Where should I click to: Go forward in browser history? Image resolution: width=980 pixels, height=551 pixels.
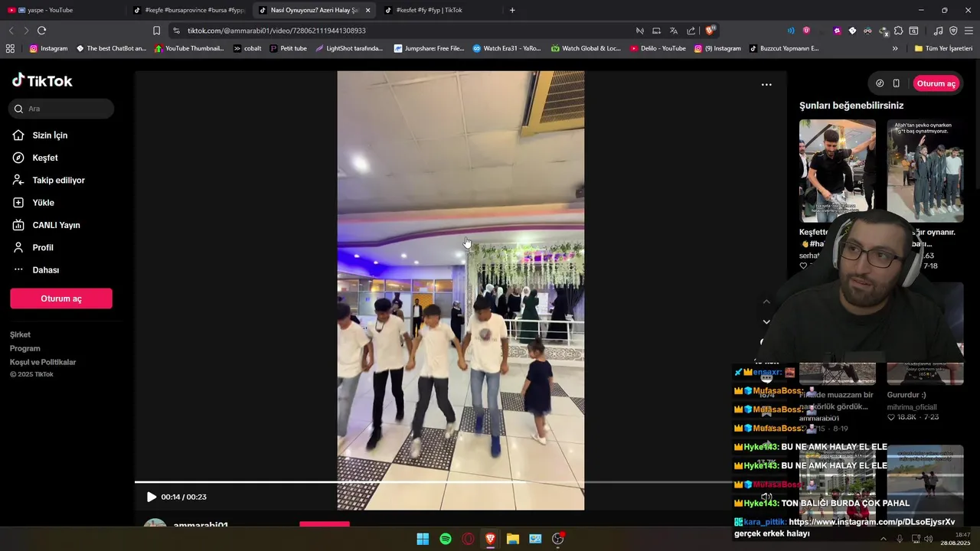click(x=26, y=31)
